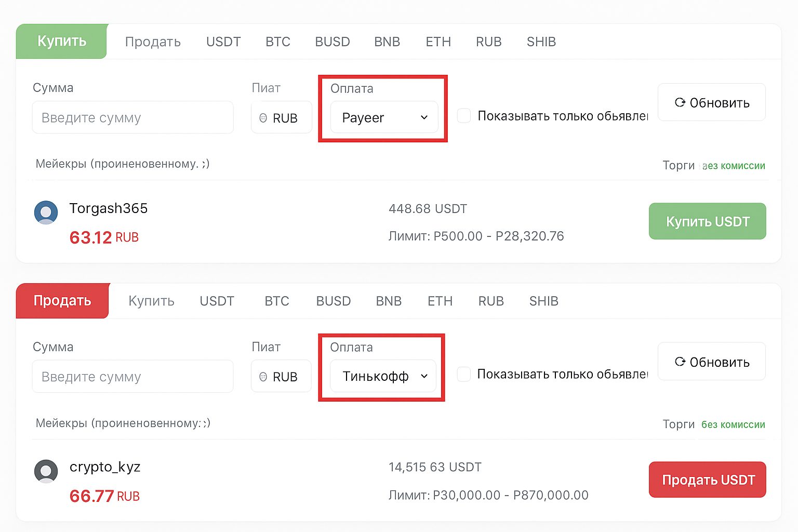The width and height of the screenshot is (798, 532).
Task: Select SHIB tab in sell panel
Action: coord(543,301)
